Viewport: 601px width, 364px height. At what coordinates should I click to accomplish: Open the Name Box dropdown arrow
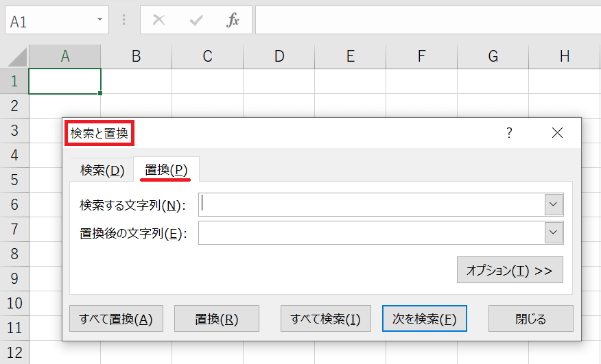pos(100,21)
